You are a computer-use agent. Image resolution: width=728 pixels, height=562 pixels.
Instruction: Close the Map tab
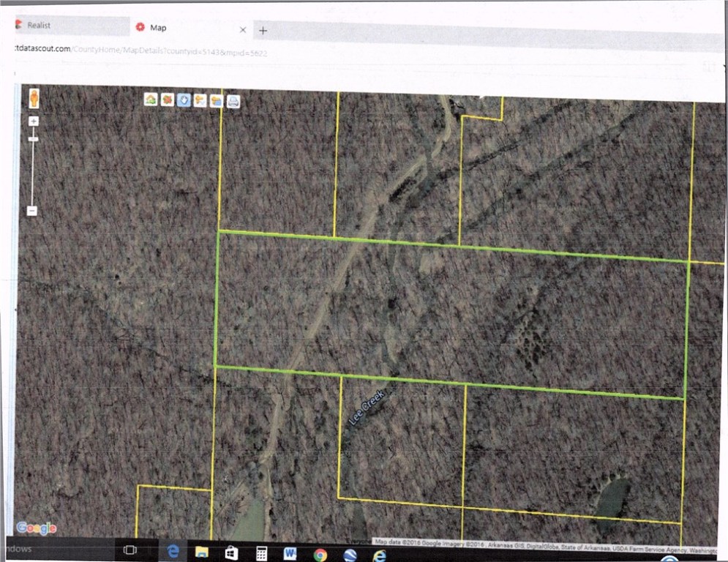pyautogui.click(x=242, y=30)
